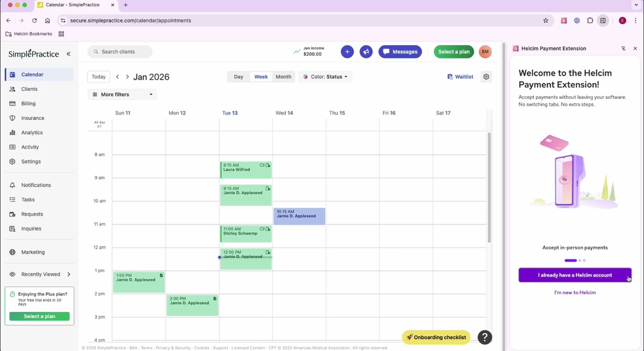The height and width of the screenshot is (351, 644).
Task: Open the Color: Status dropdown
Action: click(x=325, y=77)
